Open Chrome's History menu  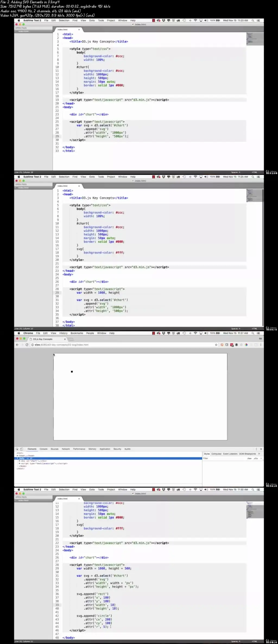63,333
